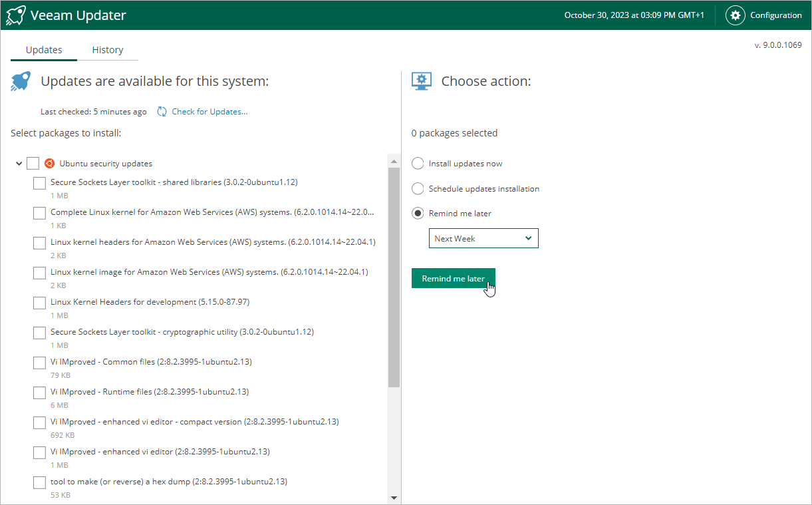
Task: Check Linux kernel image for AWS package
Action: (39, 273)
